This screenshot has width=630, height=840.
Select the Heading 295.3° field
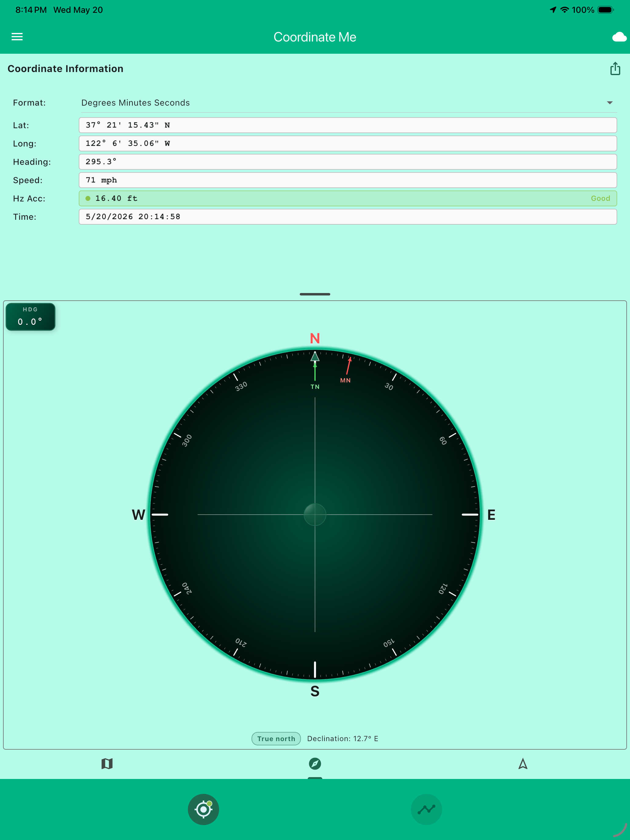pyautogui.click(x=347, y=162)
